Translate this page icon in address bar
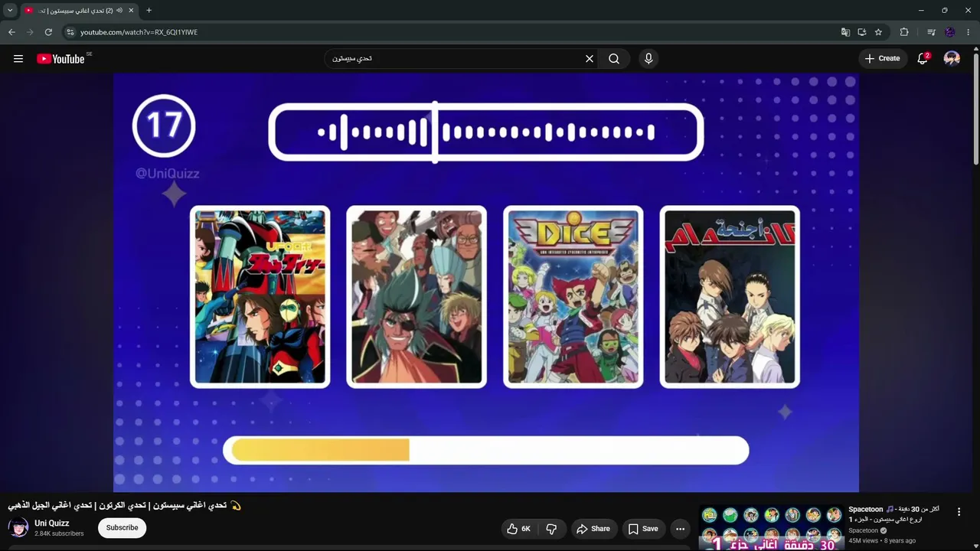Screen dimensions: 980x551 tap(845, 32)
